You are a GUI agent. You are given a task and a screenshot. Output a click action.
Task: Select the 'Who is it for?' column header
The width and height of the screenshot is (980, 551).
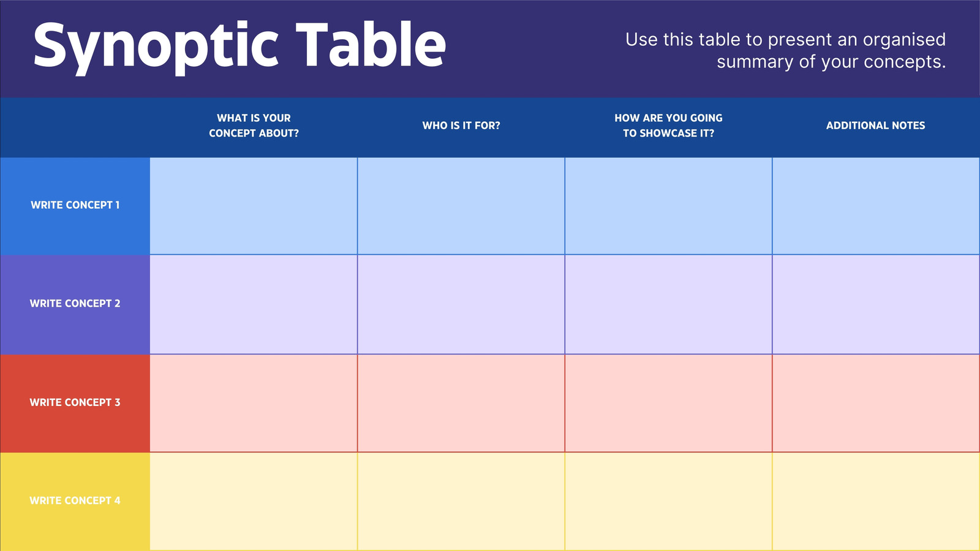pos(461,126)
